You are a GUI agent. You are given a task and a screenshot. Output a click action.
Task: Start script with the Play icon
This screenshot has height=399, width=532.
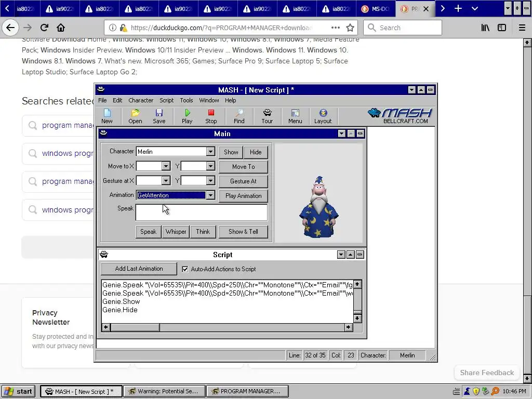coord(187,116)
